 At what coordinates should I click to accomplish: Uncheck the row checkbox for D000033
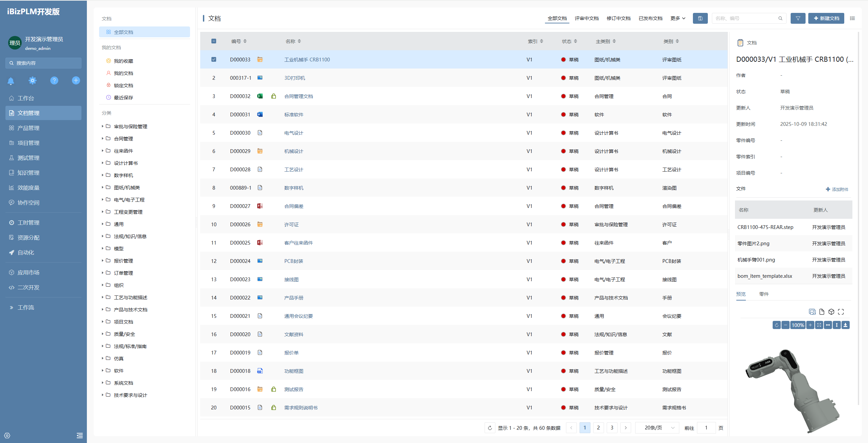tap(214, 59)
